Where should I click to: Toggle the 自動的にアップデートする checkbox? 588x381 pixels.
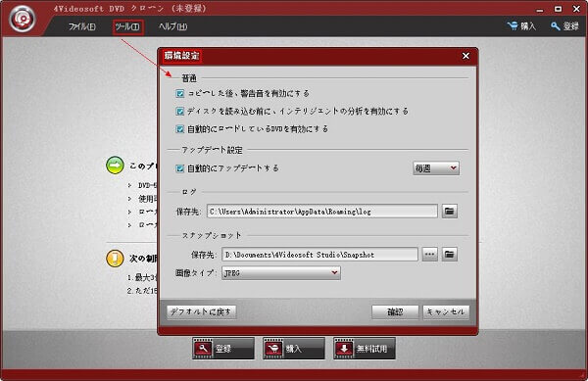click(180, 168)
